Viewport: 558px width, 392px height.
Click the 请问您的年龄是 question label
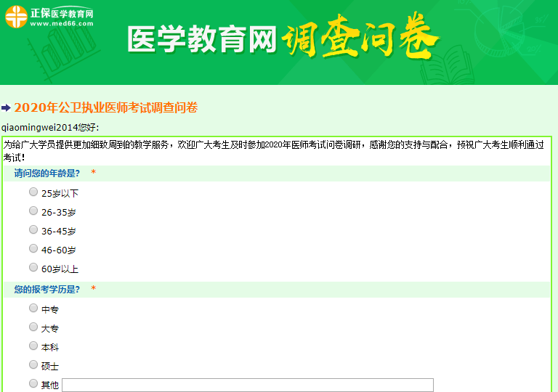[46, 173]
